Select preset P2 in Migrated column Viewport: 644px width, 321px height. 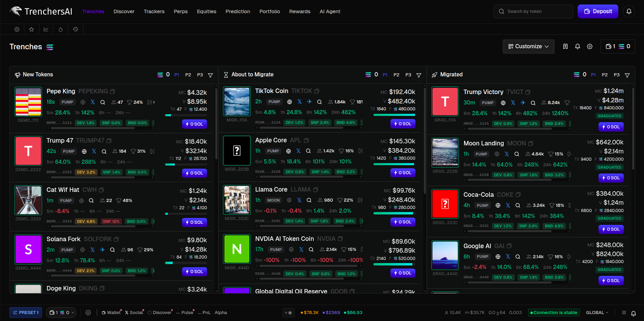605,75
